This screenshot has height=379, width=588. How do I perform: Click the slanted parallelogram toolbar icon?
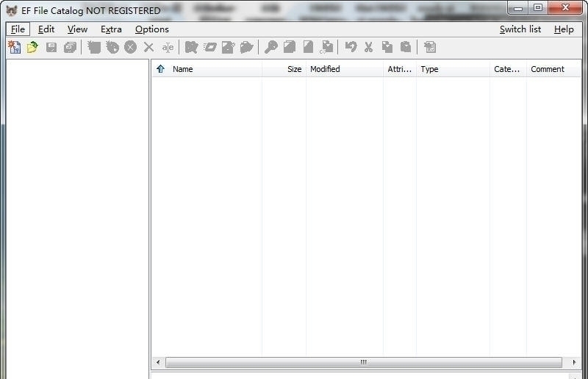(210, 47)
